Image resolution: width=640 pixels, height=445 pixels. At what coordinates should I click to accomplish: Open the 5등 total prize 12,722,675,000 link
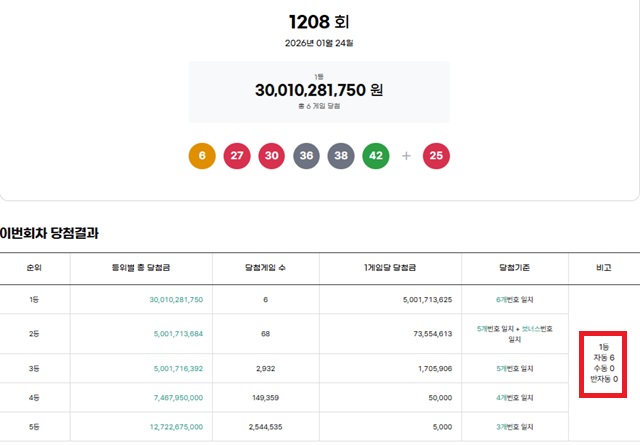tap(175, 426)
